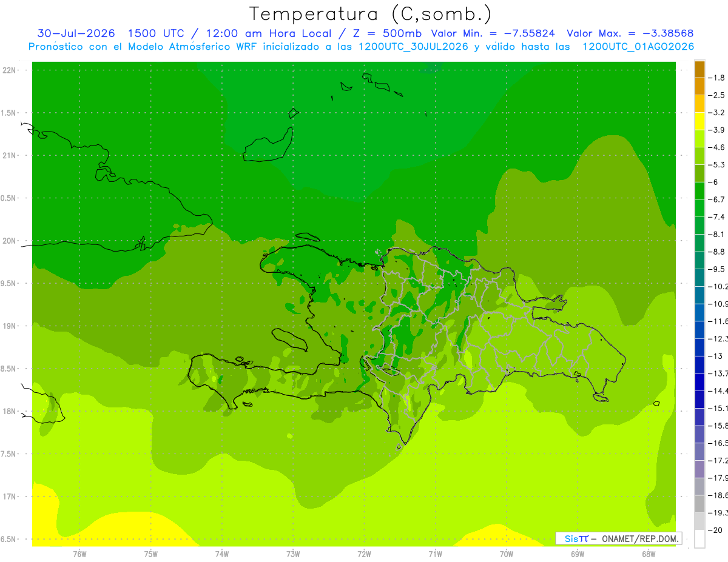Click the '6.5N' latitude label
Image resolution: width=728 pixels, height=562 pixels.
click(x=7, y=539)
